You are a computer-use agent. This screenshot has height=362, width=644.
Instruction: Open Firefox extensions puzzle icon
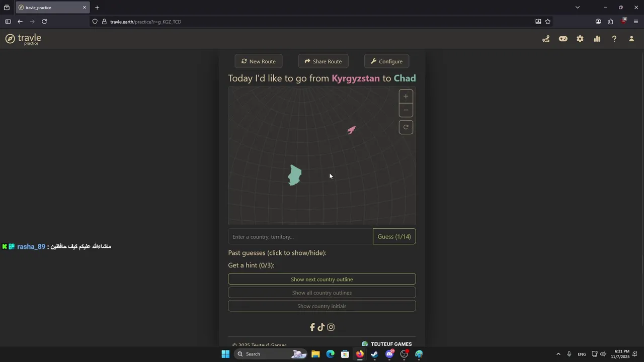coord(610,22)
